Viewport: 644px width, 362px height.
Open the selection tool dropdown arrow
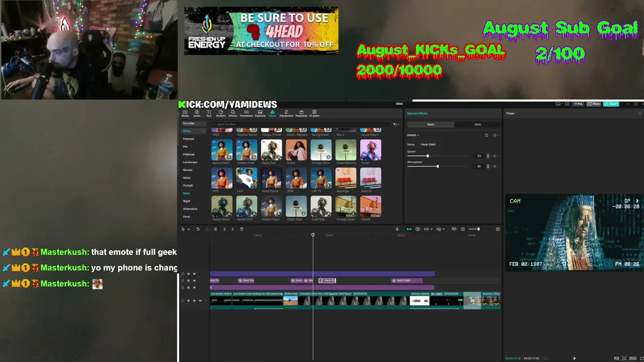point(189,229)
